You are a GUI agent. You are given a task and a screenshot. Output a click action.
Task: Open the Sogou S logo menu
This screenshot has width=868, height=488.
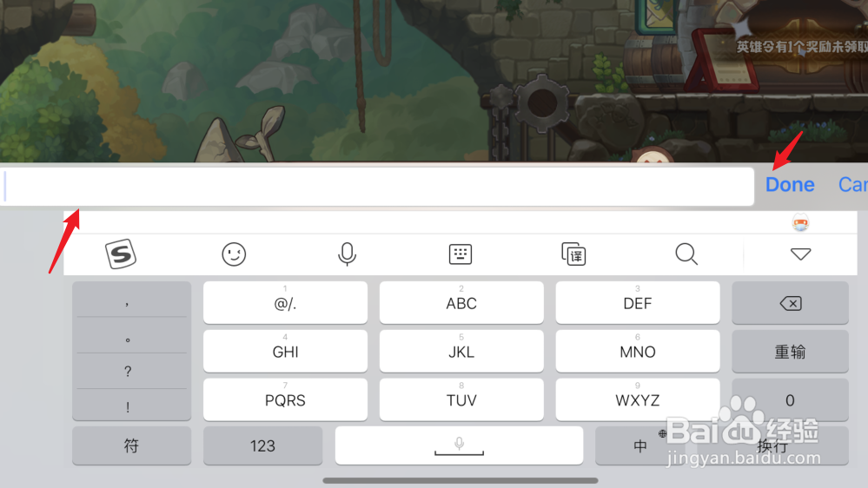pyautogui.click(x=121, y=254)
